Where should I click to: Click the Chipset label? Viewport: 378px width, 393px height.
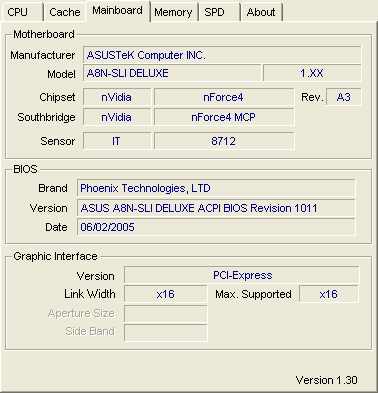pyautogui.click(x=57, y=97)
